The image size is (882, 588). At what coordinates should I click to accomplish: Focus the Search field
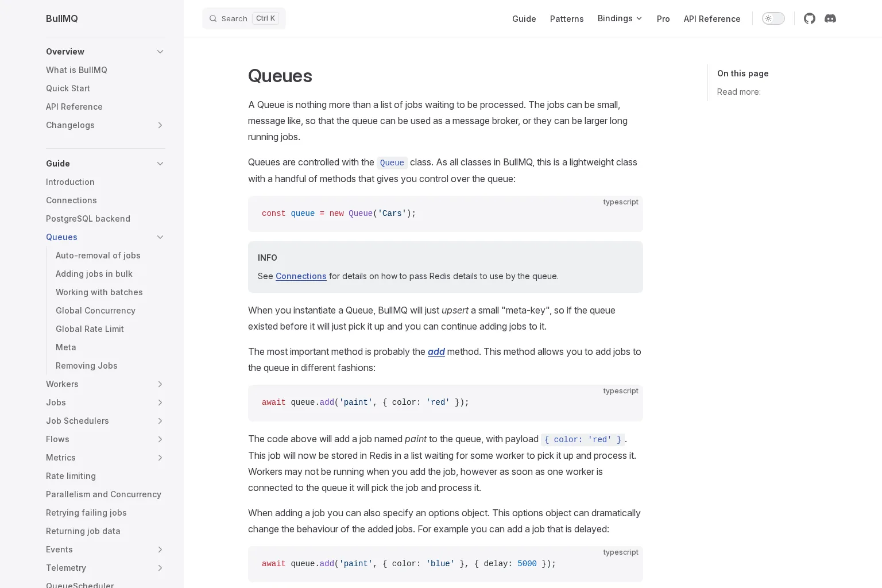(244, 18)
